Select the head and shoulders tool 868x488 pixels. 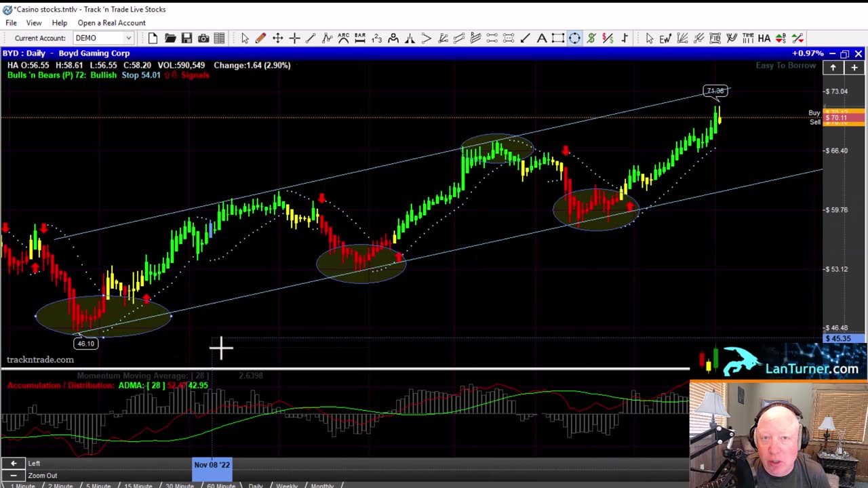[x=393, y=39]
